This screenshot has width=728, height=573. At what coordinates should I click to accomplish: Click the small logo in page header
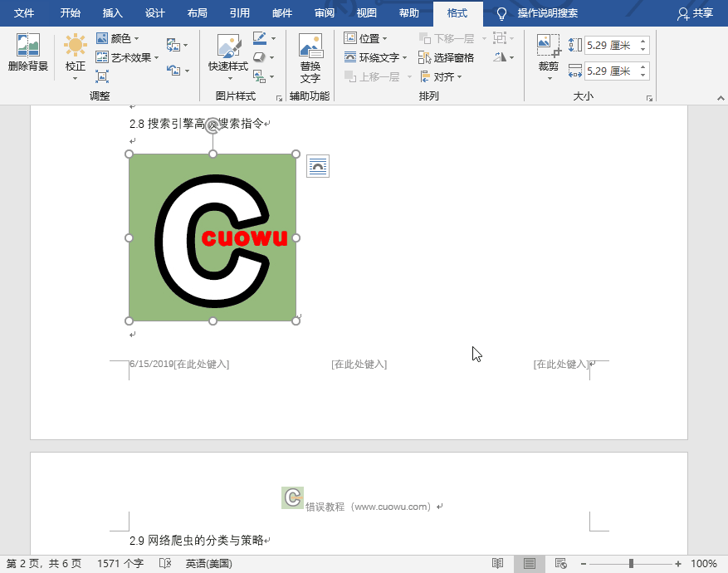click(292, 497)
